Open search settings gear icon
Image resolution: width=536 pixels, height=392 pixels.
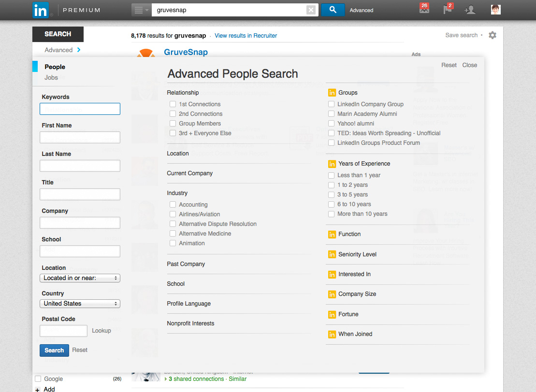point(492,35)
